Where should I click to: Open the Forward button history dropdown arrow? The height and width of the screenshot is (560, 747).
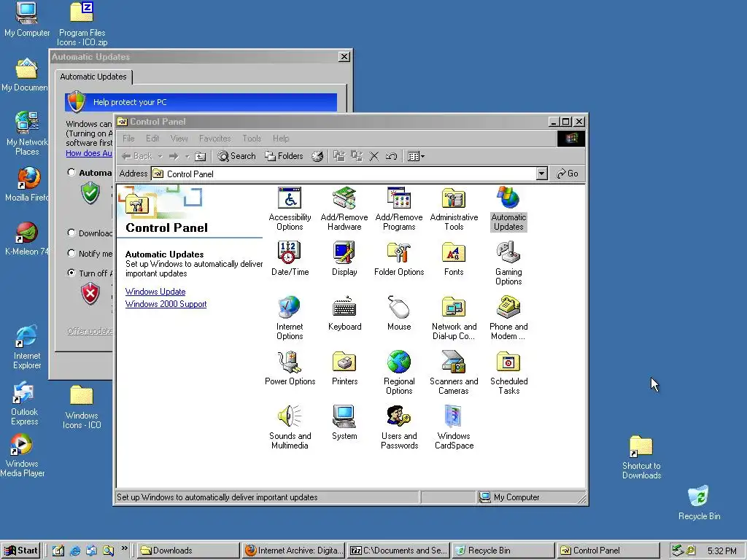click(x=187, y=156)
